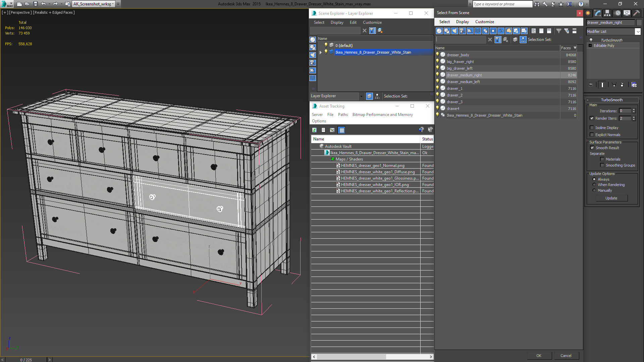This screenshot has height=362, width=644.
Task: Open the Modifier List dropdown
Action: (x=638, y=32)
